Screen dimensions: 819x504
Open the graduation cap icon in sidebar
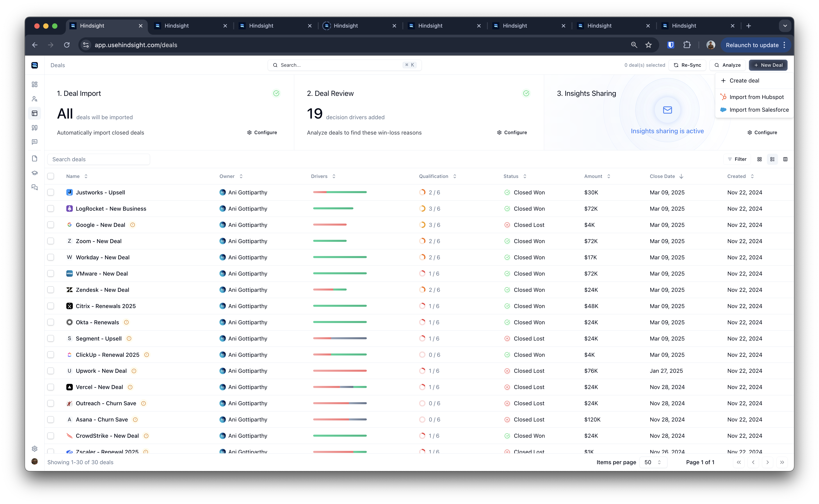tap(34, 173)
